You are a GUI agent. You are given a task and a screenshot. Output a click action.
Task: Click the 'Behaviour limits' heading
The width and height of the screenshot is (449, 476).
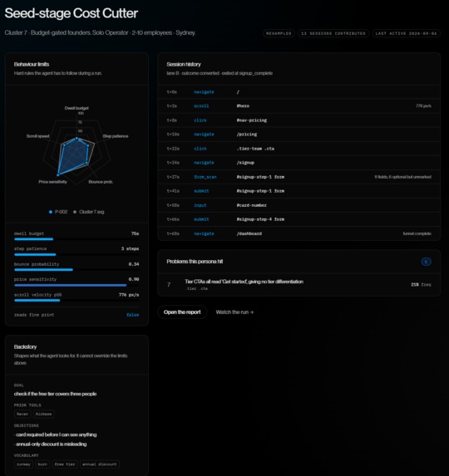pyautogui.click(x=32, y=64)
